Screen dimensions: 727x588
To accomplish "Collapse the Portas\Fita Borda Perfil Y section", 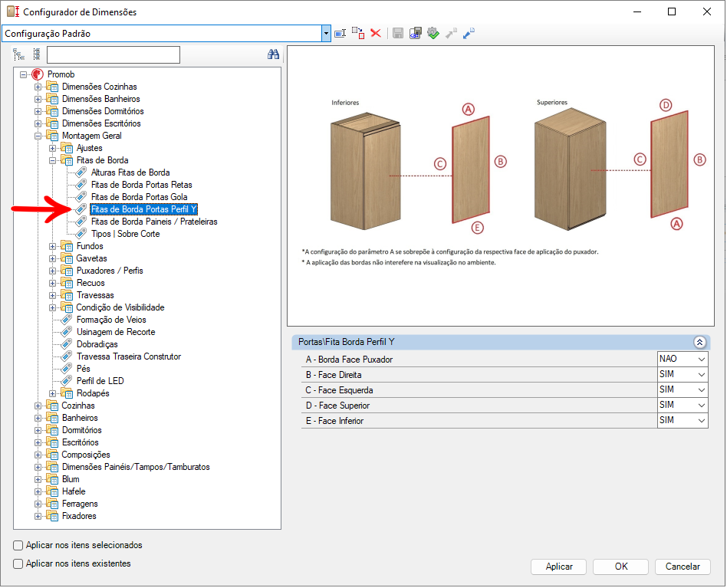I will (699, 343).
